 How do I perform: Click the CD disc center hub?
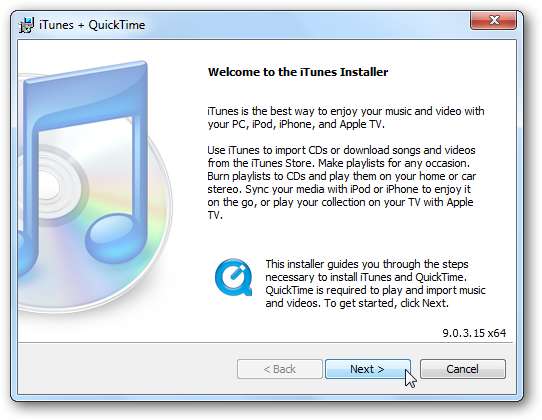pos(48,187)
